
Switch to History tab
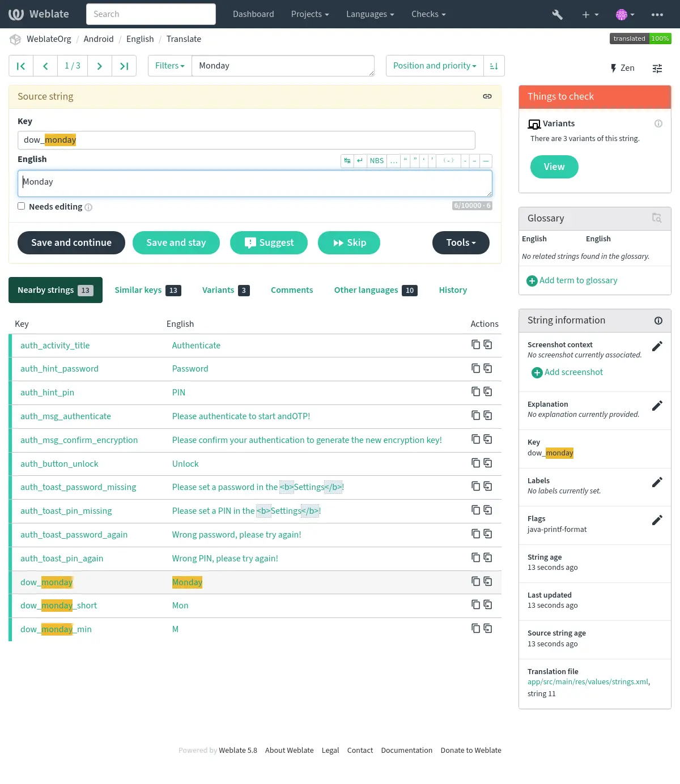point(453,290)
